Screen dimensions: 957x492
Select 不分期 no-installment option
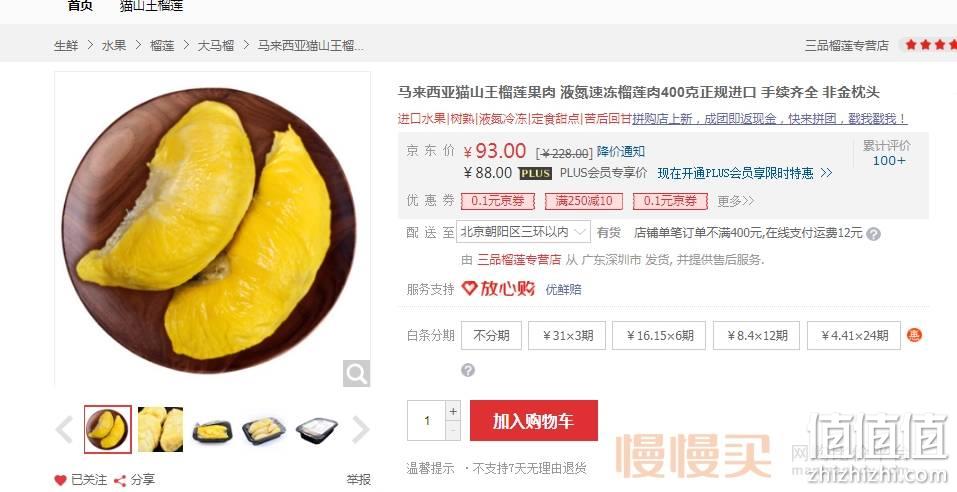[491, 335]
